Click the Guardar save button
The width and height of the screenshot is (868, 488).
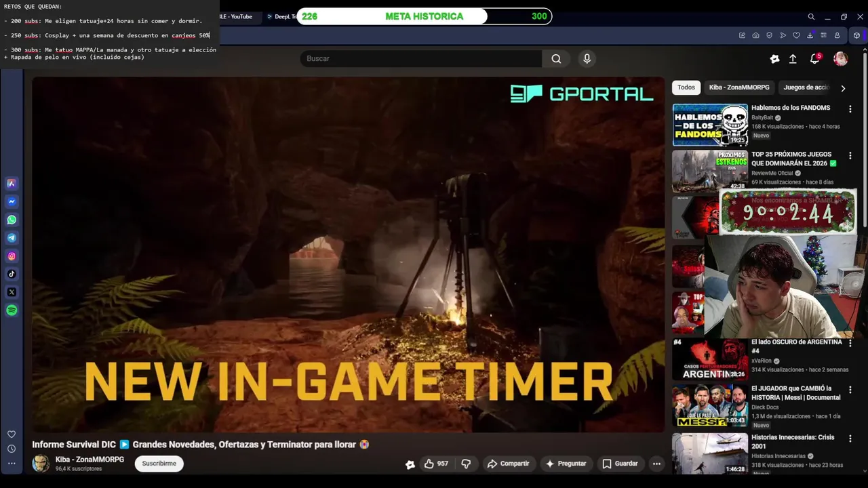click(x=620, y=464)
